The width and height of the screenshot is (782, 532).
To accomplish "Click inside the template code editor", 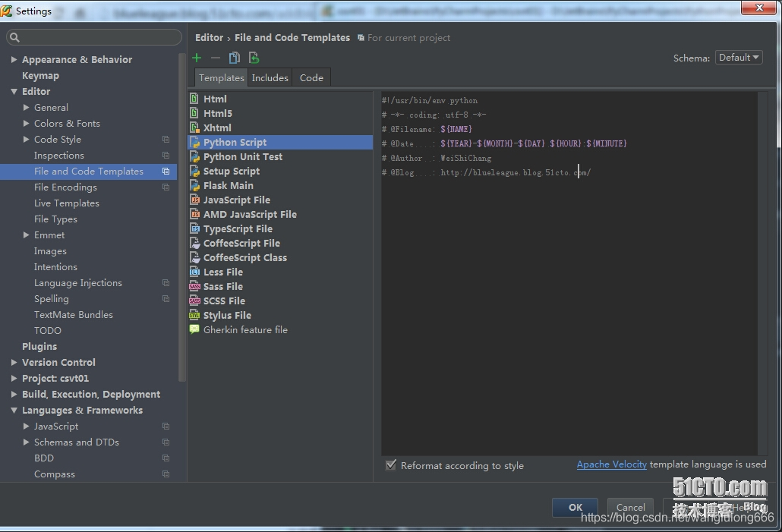I will click(569, 272).
